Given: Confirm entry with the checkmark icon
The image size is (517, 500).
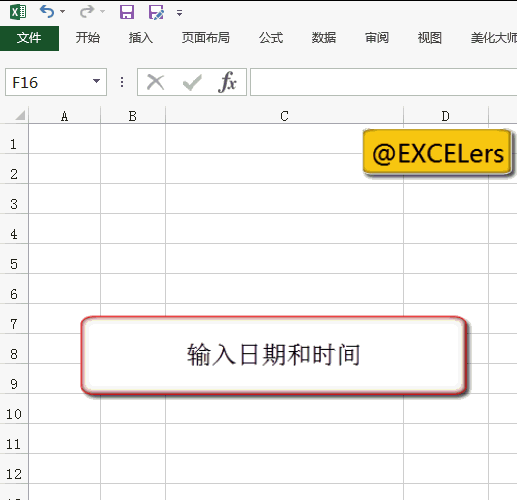Looking at the screenshot, I should pyautogui.click(x=192, y=82).
